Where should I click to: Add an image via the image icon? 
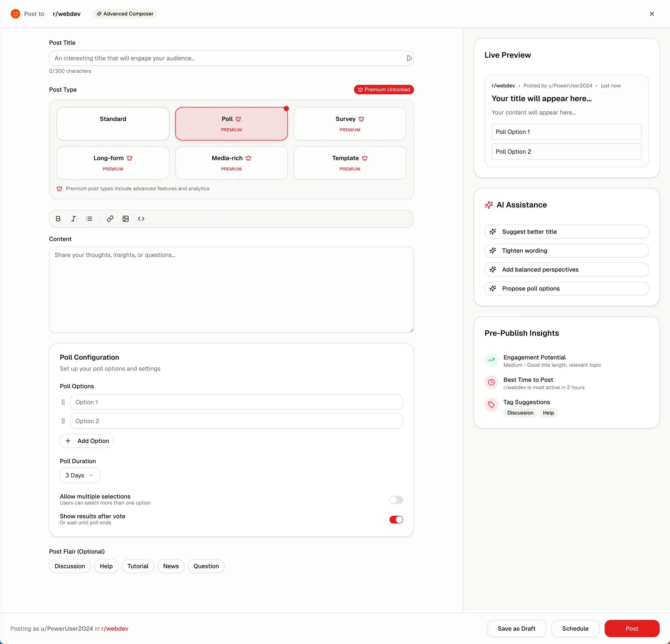125,218
